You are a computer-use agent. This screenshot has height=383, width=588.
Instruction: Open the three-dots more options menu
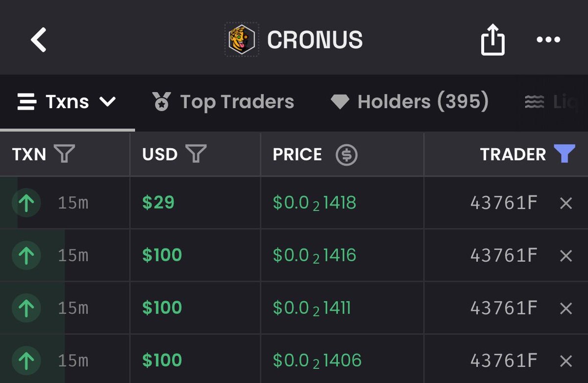pos(548,40)
